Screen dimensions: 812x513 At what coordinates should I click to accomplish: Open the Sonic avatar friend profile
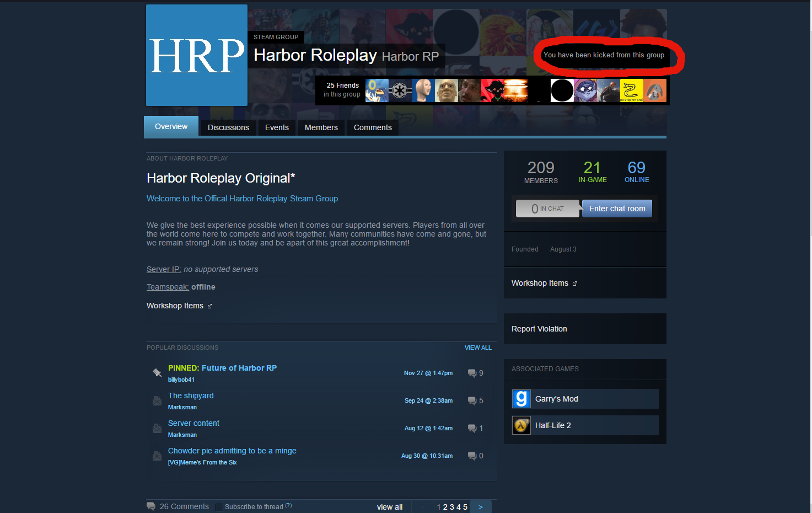pyautogui.click(x=377, y=90)
